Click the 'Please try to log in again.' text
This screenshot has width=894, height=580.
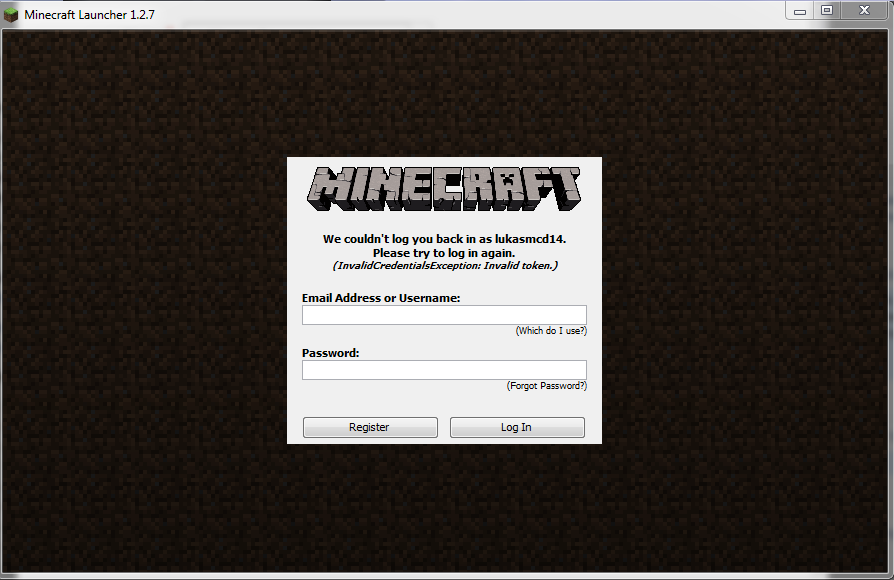[x=444, y=253]
